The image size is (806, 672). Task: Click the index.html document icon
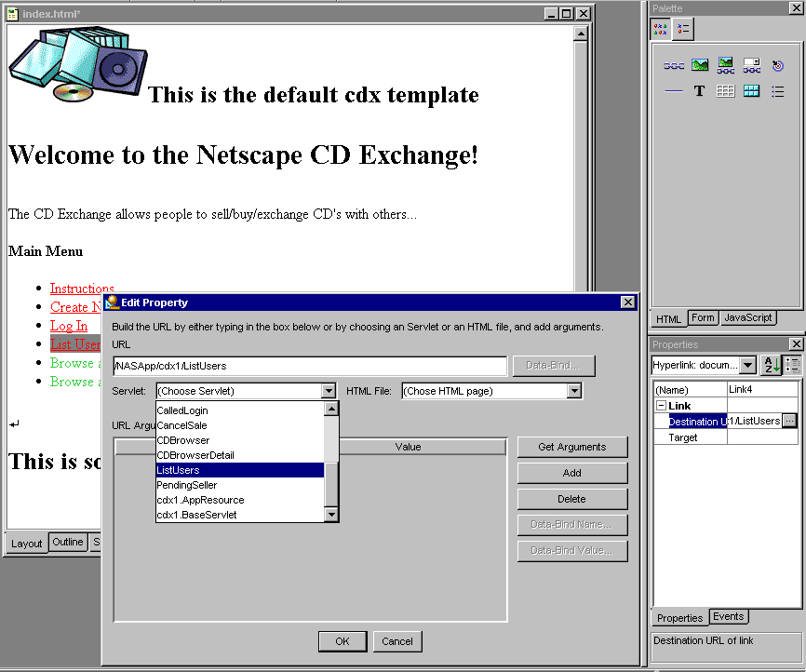pyautogui.click(x=13, y=14)
